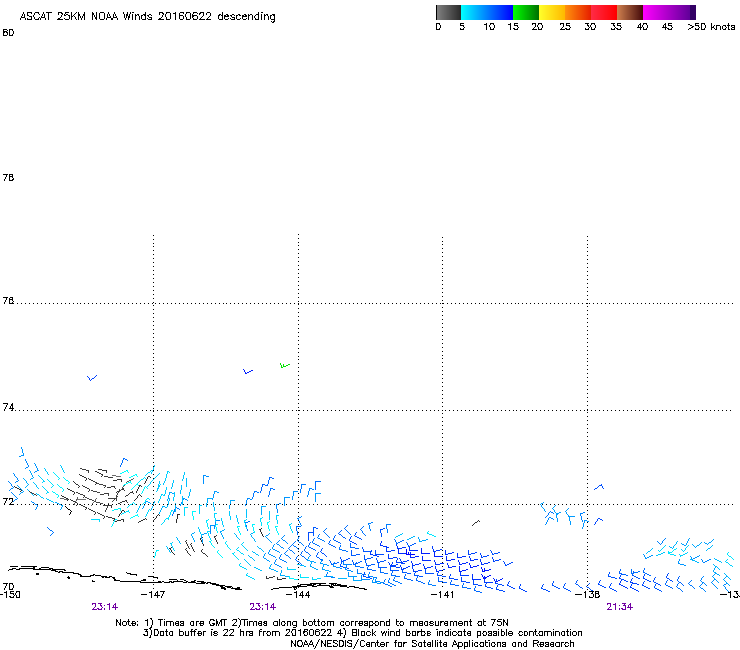Click the '>50 knots' legend label

[711, 27]
